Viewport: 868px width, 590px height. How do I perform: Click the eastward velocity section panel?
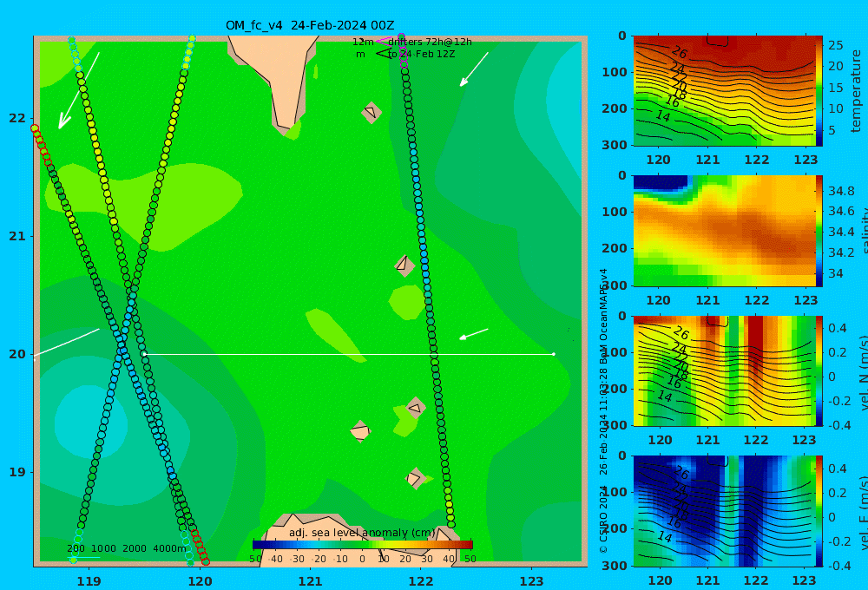(724, 511)
